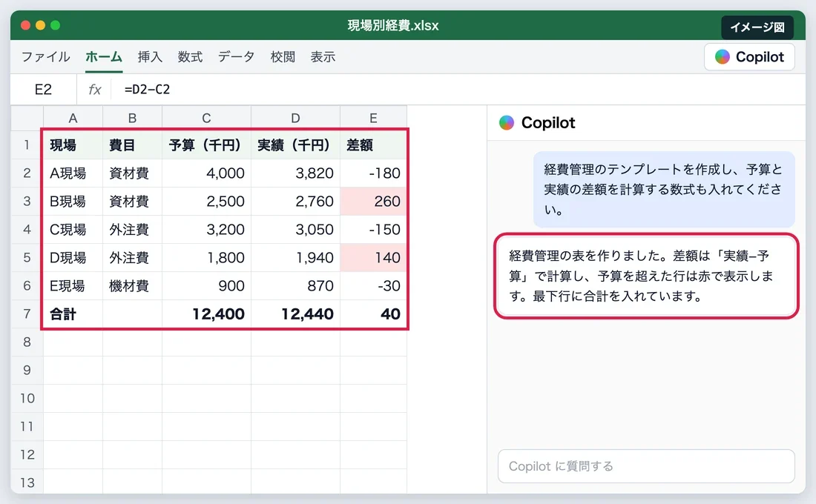Select row 13 header
Image resolution: width=816 pixels, height=504 pixels.
pyautogui.click(x=27, y=483)
